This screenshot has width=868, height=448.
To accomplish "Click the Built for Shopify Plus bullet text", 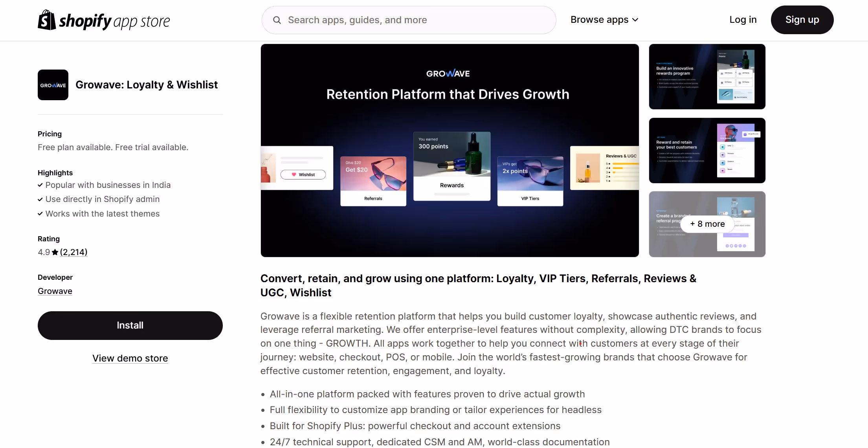I will pyautogui.click(x=415, y=426).
